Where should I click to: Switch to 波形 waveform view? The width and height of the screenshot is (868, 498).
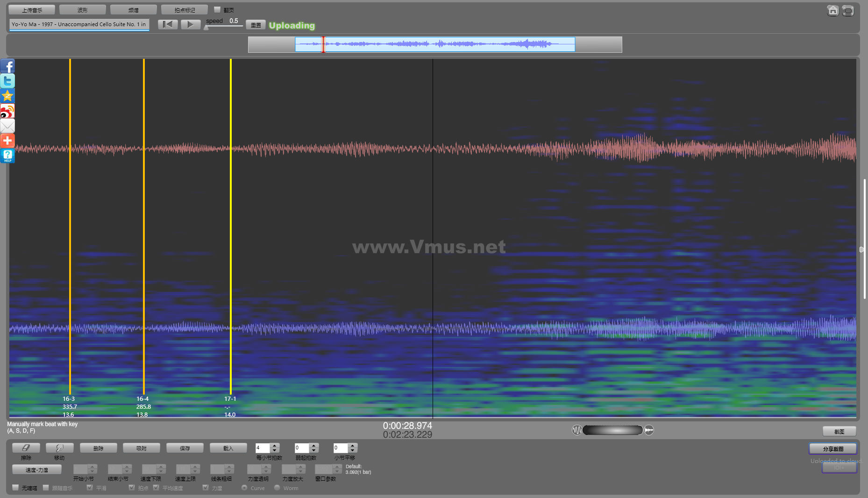point(83,10)
